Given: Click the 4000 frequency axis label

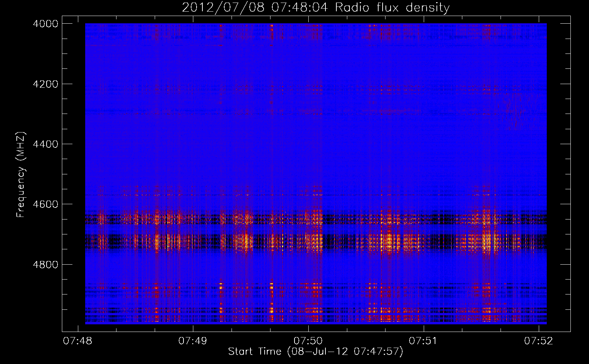Looking at the screenshot, I should [46, 24].
